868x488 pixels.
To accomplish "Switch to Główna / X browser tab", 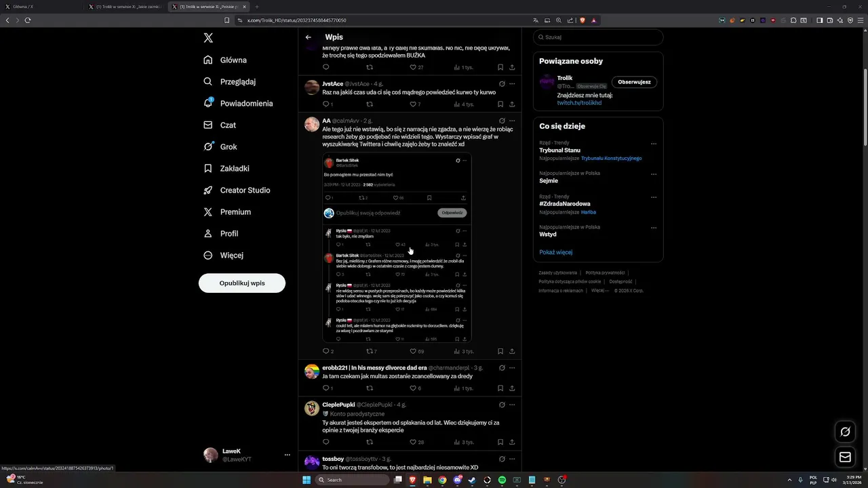I will tap(41, 6).
